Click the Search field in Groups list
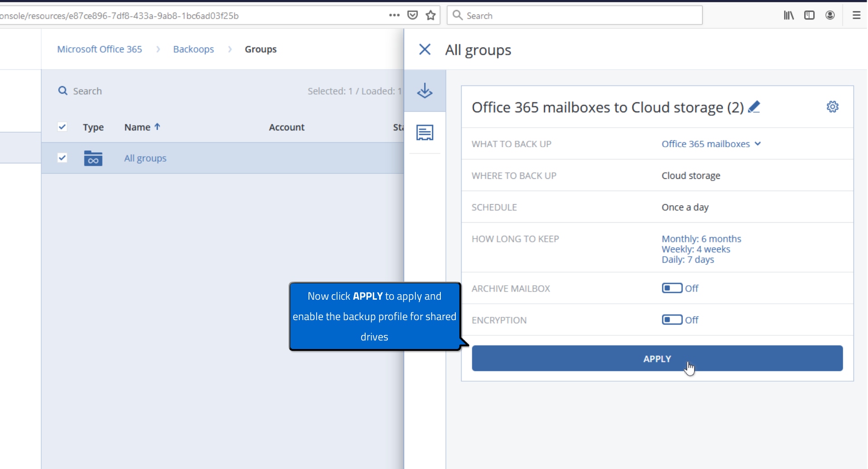This screenshot has height=469, width=868. click(x=87, y=91)
